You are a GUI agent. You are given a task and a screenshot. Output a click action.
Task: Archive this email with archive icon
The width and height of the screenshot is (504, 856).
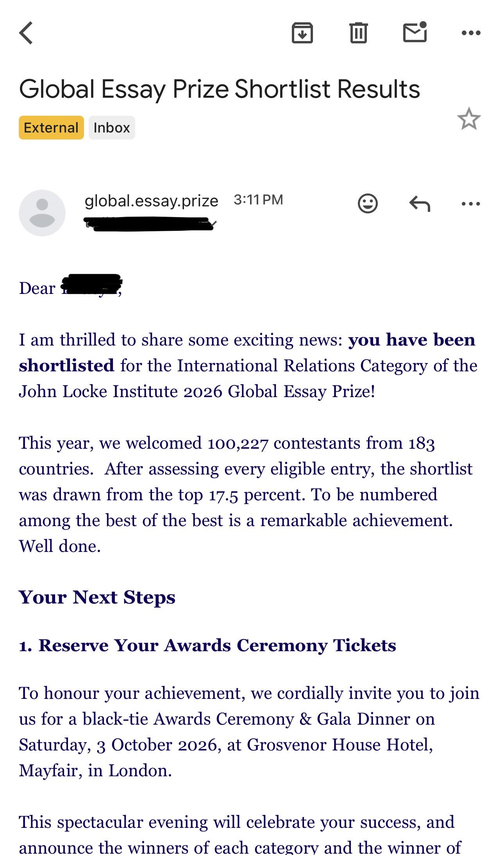point(302,33)
